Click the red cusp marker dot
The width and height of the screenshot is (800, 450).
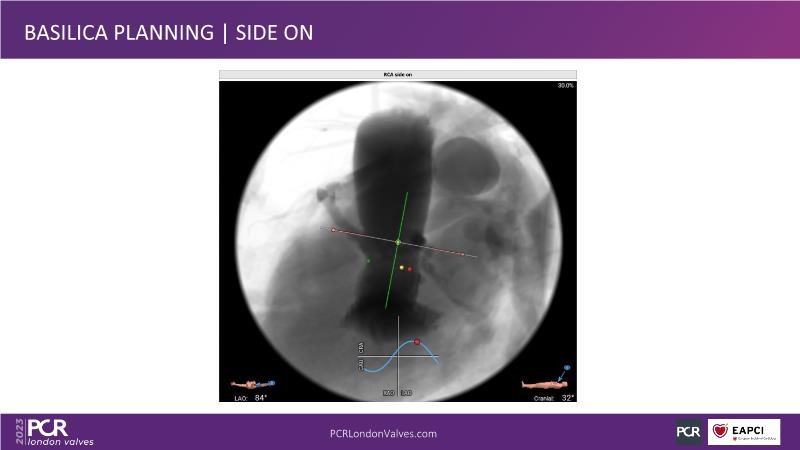(x=410, y=269)
